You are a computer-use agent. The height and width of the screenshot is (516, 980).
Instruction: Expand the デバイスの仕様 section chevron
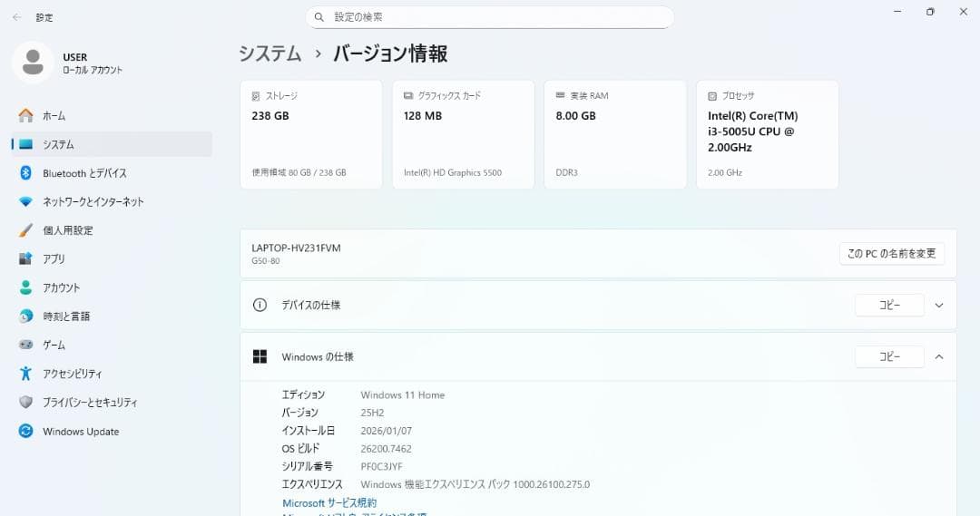pyautogui.click(x=939, y=306)
